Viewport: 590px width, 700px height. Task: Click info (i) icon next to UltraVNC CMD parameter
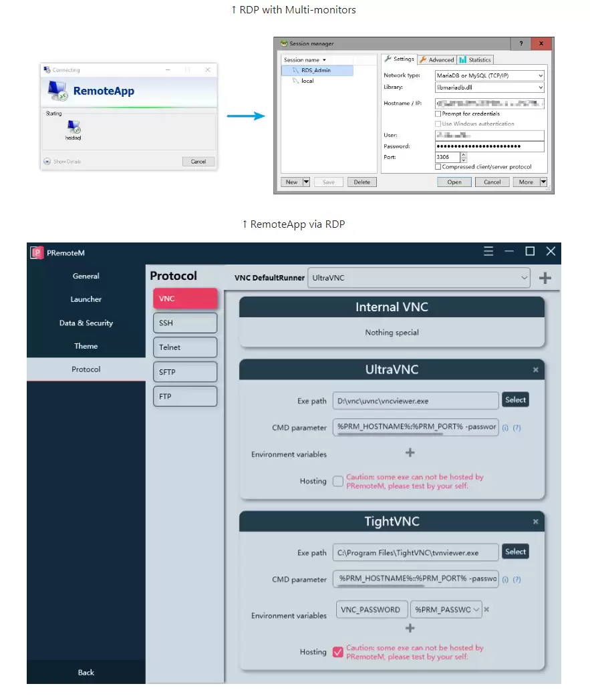[x=505, y=427]
